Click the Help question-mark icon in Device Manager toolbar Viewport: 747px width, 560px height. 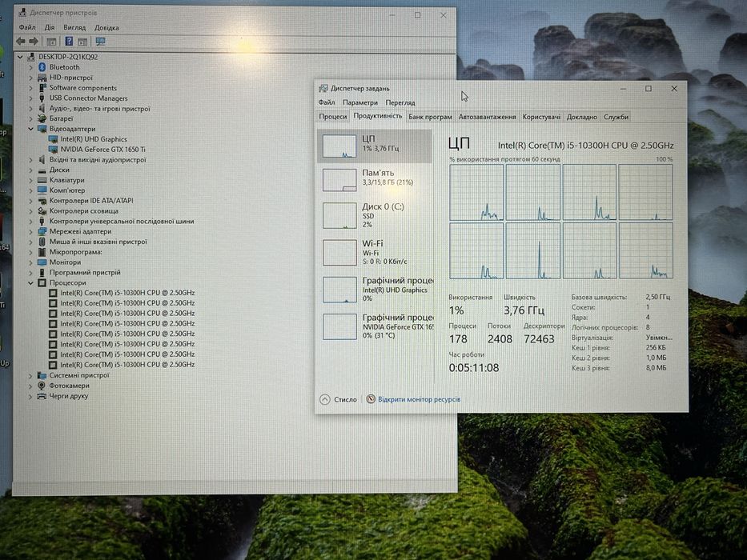coord(69,42)
